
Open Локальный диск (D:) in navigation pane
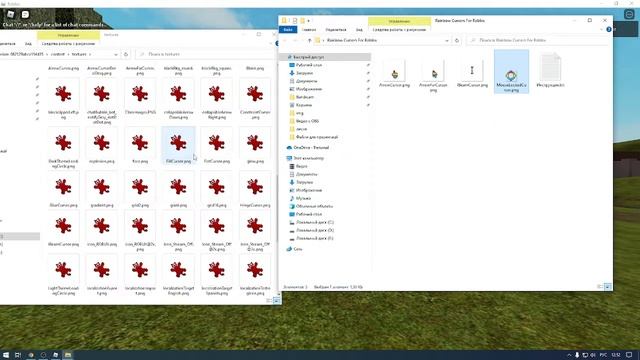click(x=311, y=230)
